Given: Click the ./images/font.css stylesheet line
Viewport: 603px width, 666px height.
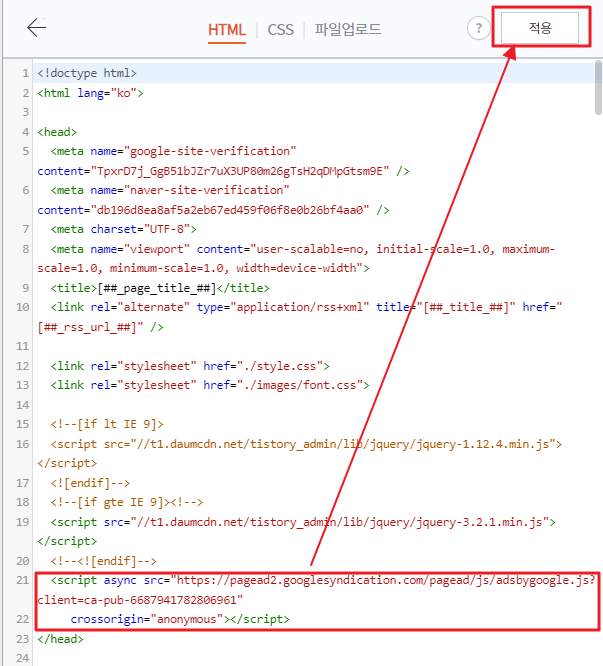Looking at the screenshot, I should [x=210, y=385].
